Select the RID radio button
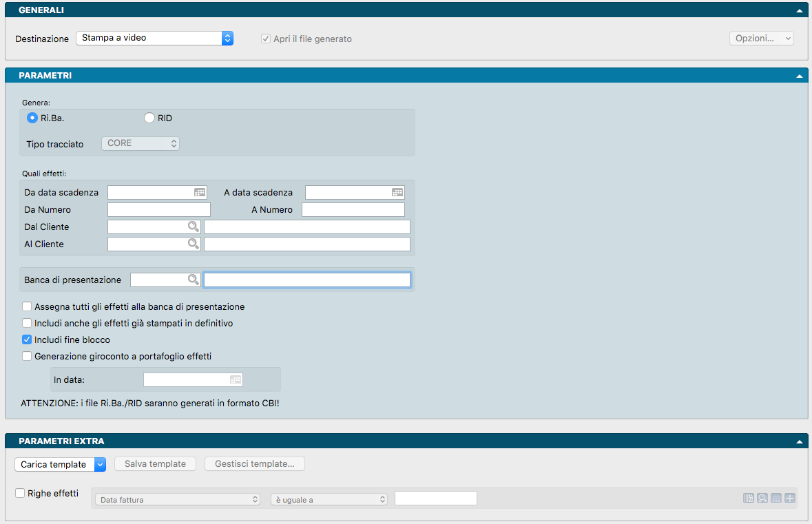 (x=149, y=118)
